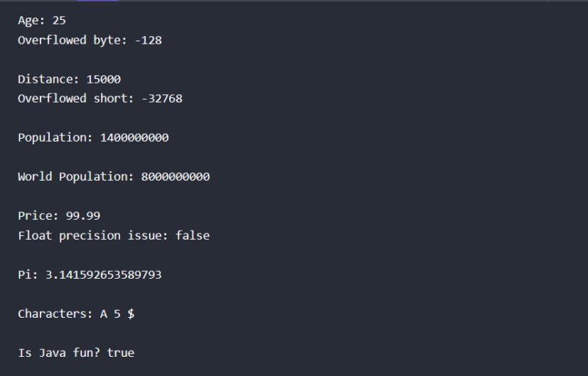Click the 'Characters:' label text
Image resolution: width=588 pixels, height=376 pixels.
tap(52, 314)
